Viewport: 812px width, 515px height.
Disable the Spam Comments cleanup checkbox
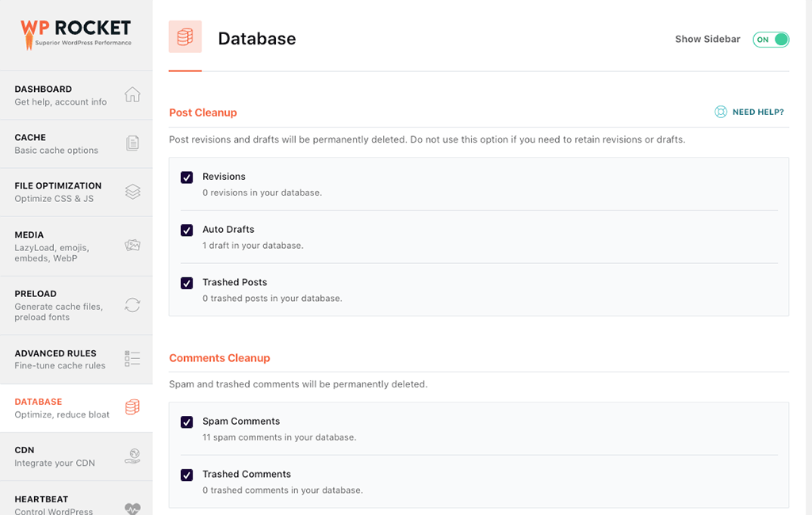click(186, 422)
